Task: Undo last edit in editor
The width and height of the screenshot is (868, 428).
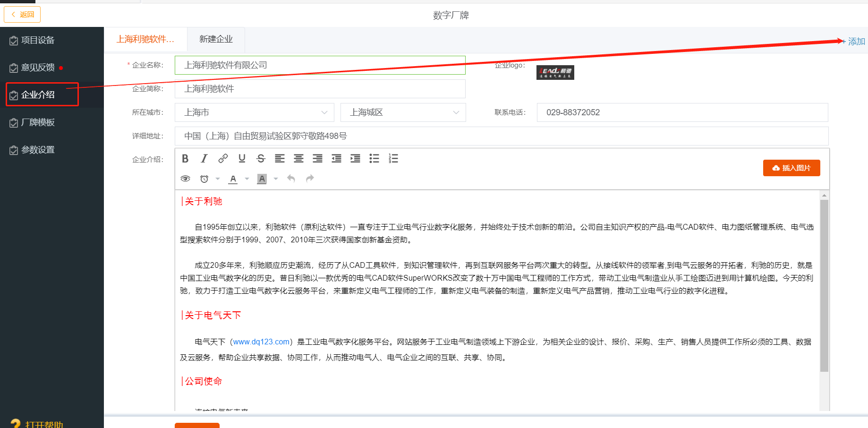Action: point(291,179)
